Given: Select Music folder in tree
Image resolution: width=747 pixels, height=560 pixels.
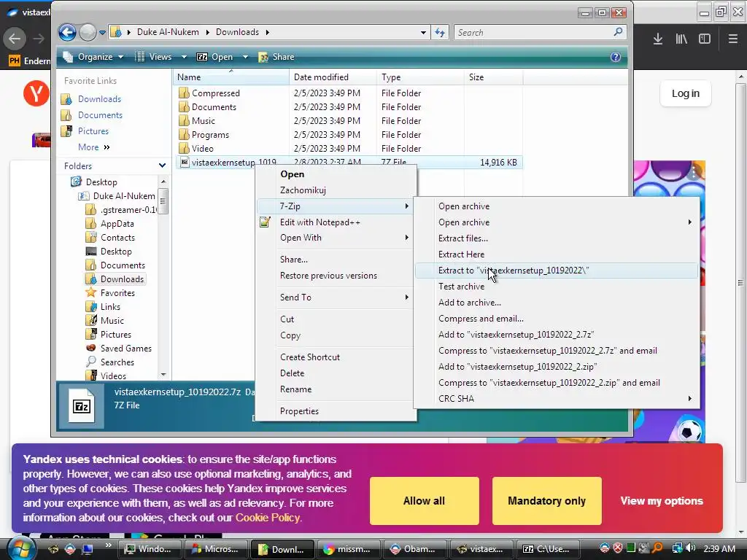Looking at the screenshot, I should [x=112, y=321].
